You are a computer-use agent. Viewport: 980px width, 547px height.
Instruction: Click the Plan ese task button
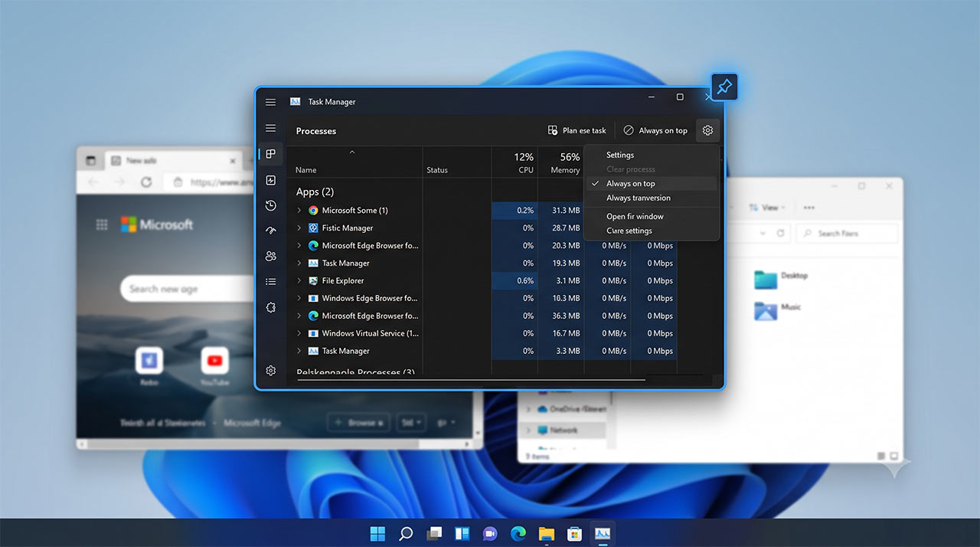pos(577,130)
